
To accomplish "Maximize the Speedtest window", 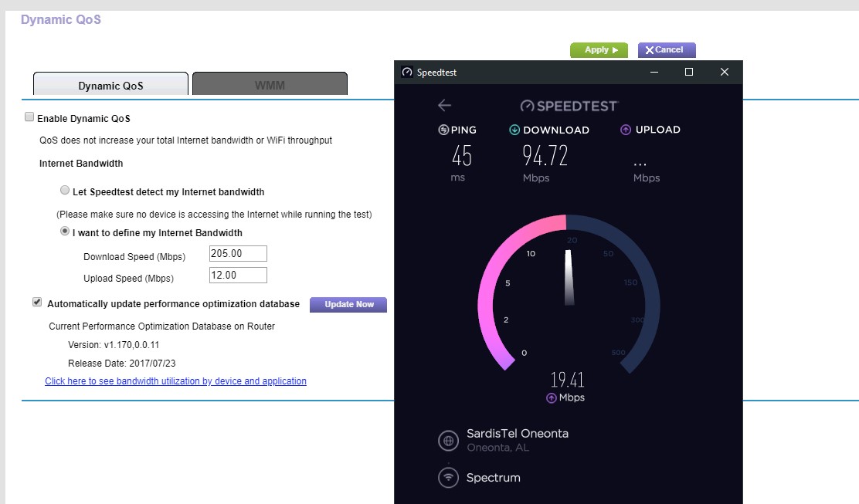I will click(689, 73).
